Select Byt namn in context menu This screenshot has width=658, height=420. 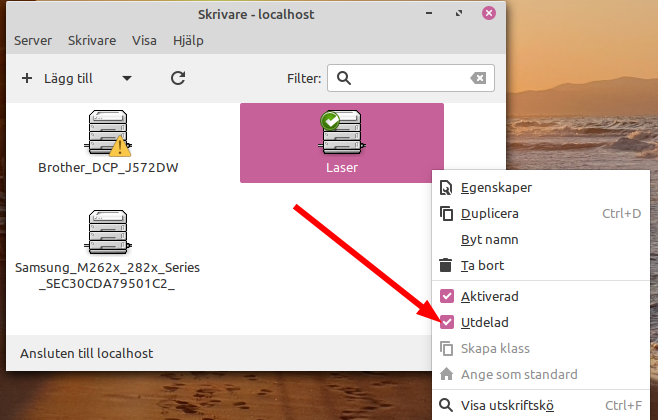[x=489, y=240]
